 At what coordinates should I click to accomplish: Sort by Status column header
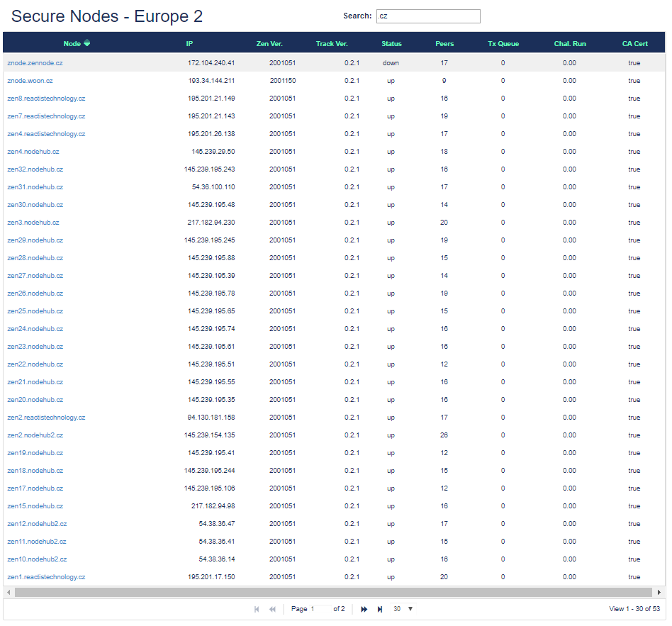pos(392,44)
